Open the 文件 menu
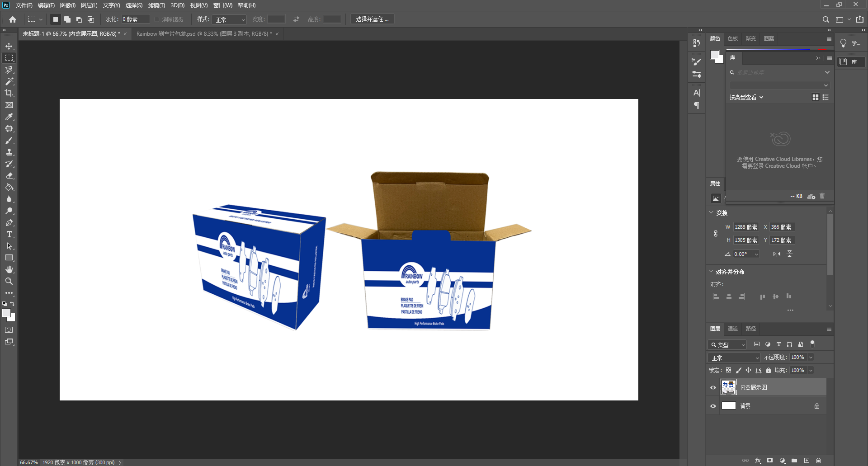Screen dimensions: 868x466 (24, 5)
